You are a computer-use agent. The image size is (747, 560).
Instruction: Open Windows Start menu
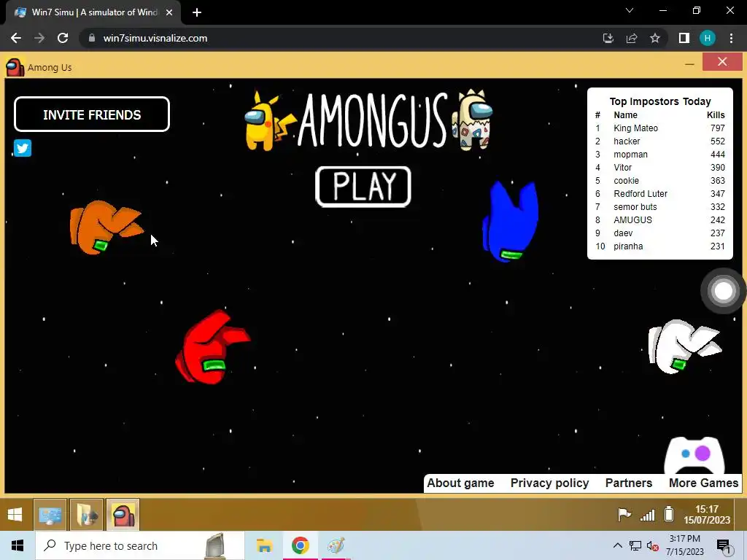[18, 545]
